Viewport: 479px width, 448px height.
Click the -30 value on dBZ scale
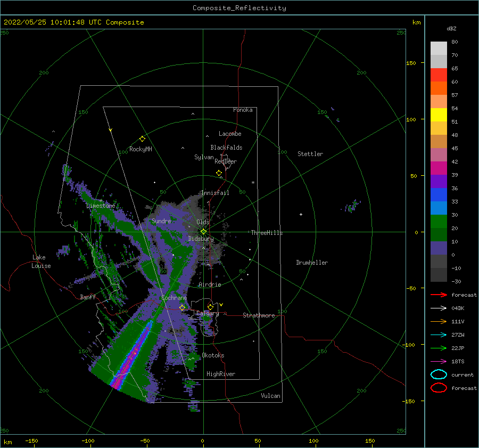pyautogui.click(x=456, y=282)
